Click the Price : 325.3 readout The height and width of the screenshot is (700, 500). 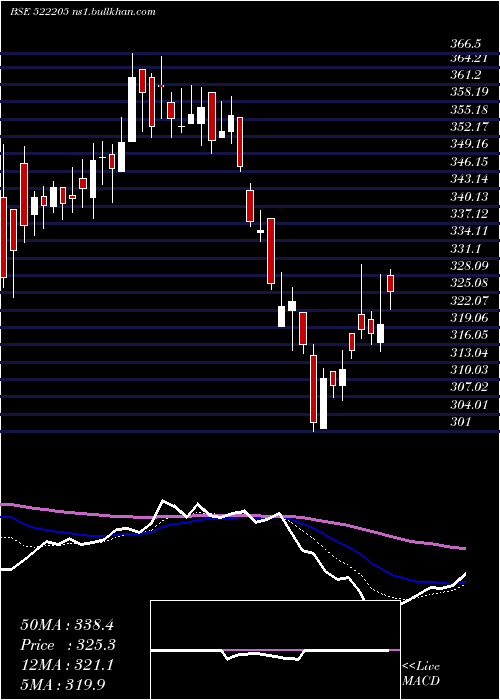click(68, 645)
